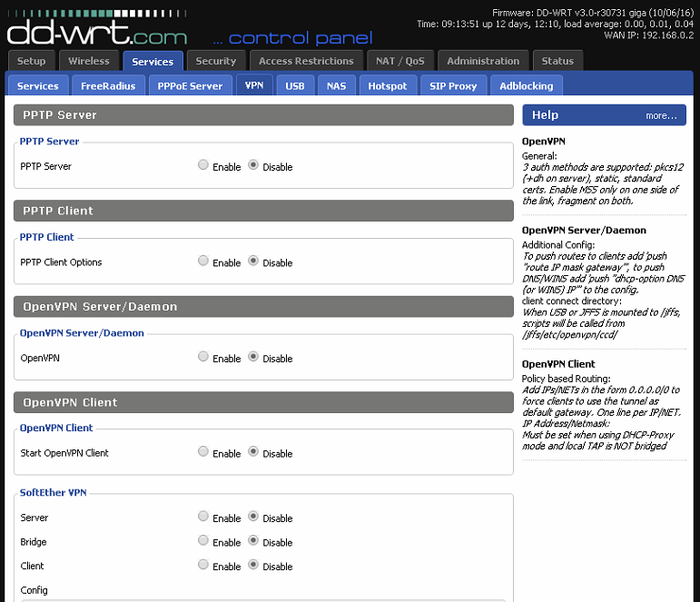Enable PPTP Client Options
The image size is (700, 602).
(203, 260)
